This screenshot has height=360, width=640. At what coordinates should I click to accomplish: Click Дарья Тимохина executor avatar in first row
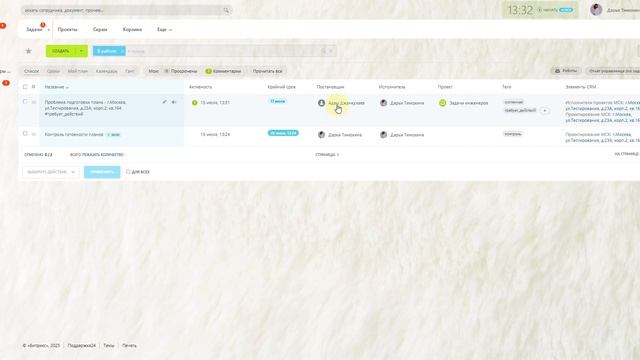coord(383,103)
